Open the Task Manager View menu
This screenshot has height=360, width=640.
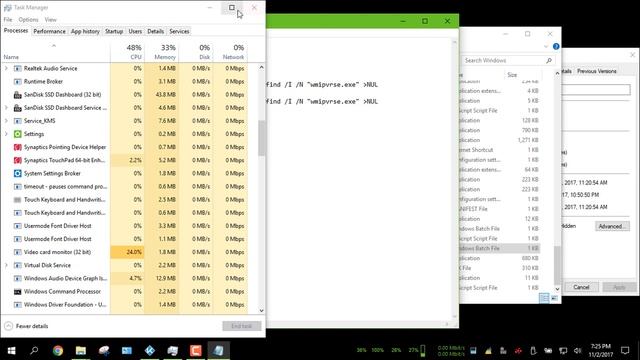(50, 20)
